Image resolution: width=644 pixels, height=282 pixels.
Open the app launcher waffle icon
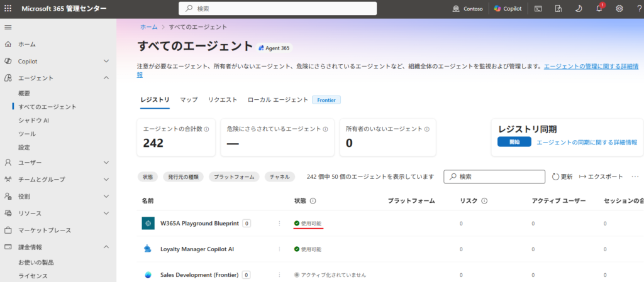[8, 9]
